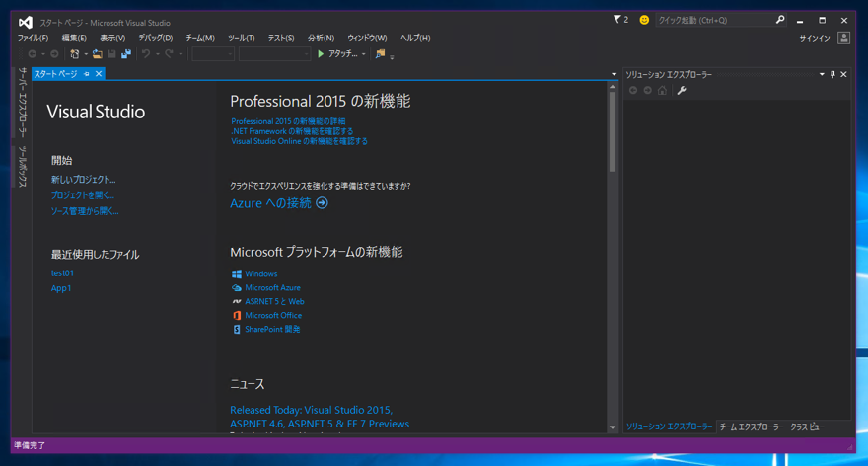Click the 新しいプロジェクト... link

coord(84,180)
